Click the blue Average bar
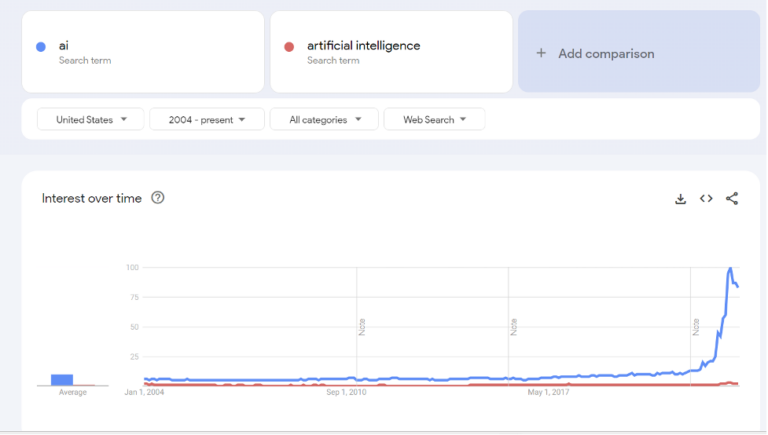768x435 pixels. (x=62, y=380)
